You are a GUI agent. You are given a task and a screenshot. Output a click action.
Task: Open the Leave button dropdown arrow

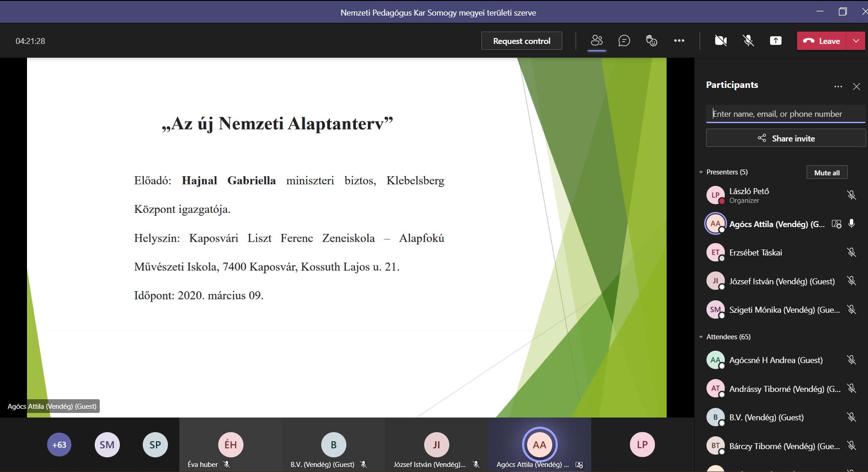click(x=856, y=41)
